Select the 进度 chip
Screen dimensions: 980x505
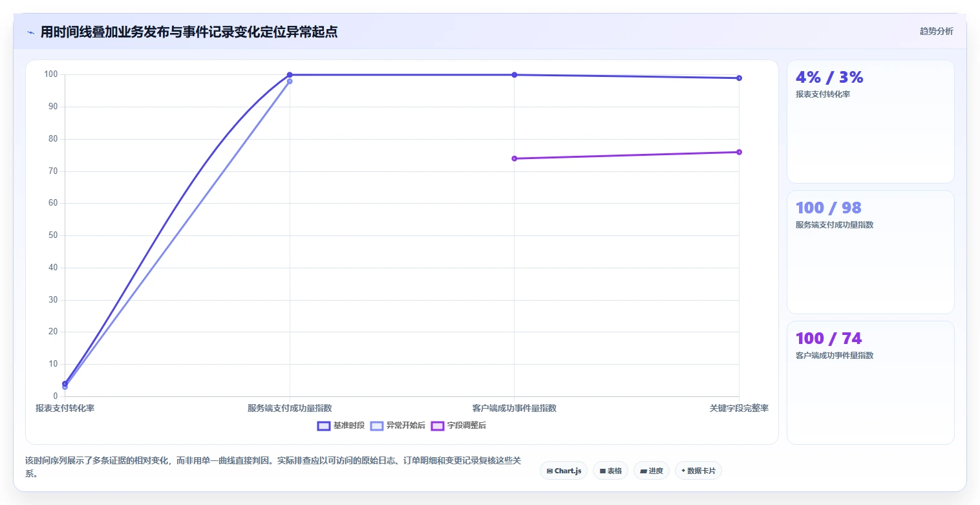652,471
